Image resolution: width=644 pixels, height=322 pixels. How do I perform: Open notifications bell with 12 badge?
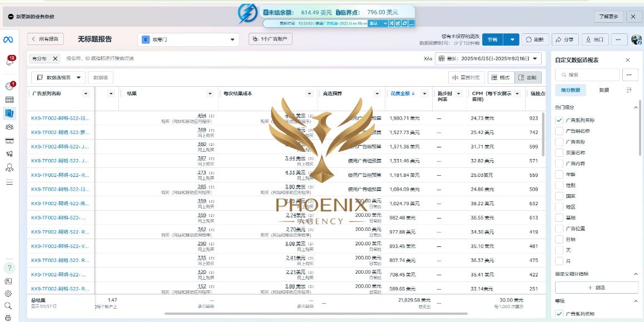(9, 61)
